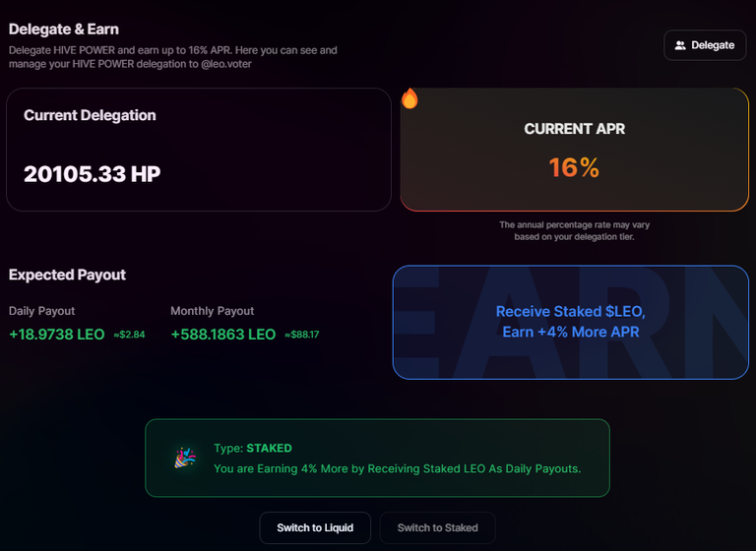Click the Delegate & Earn heading
Image resolution: width=756 pixels, height=551 pixels.
click(64, 29)
